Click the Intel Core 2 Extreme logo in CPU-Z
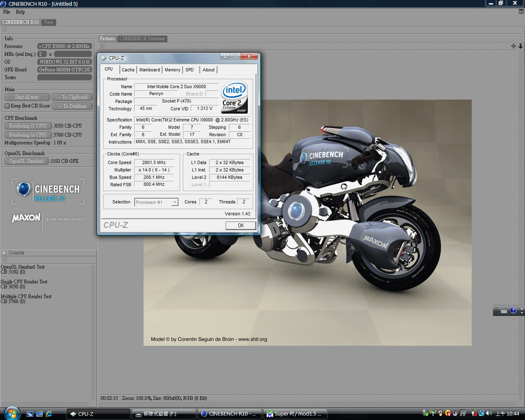This screenshot has width=525, height=420. coord(234,98)
